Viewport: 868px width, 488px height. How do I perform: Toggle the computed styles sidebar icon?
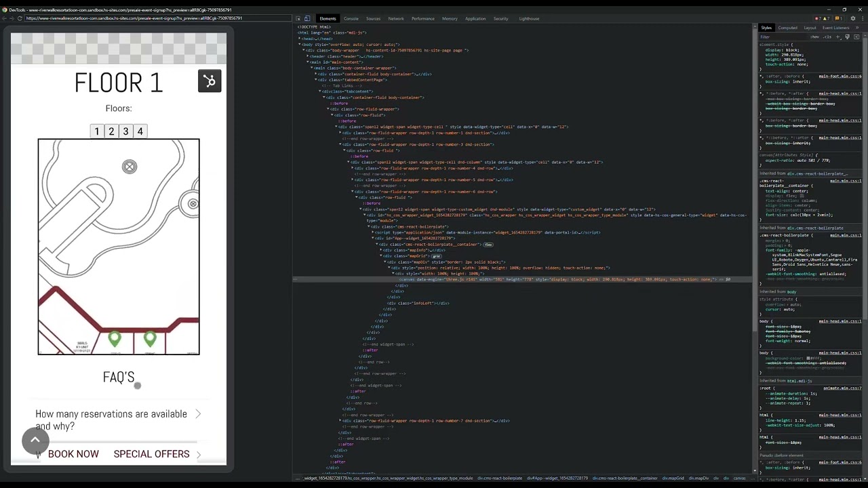856,37
